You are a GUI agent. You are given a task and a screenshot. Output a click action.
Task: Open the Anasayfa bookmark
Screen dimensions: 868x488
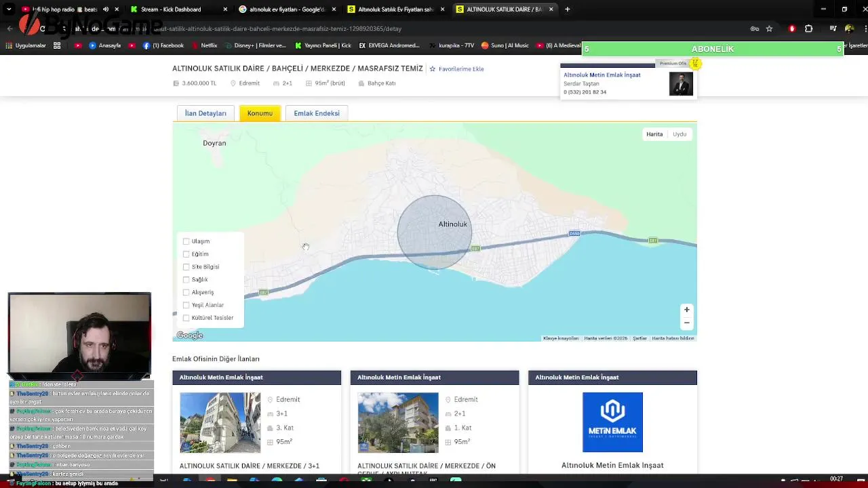click(104, 45)
